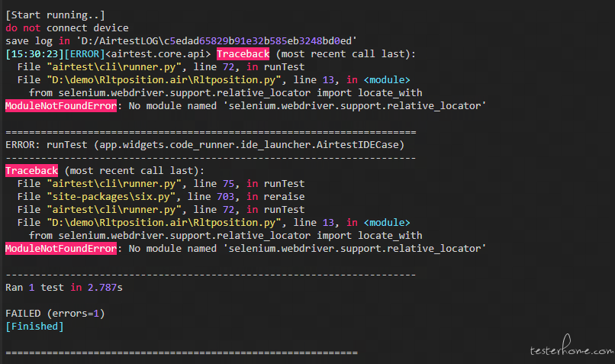The image size is (615, 364).
Task: Click the '[ERROR]' tag text
Action: [85, 54]
